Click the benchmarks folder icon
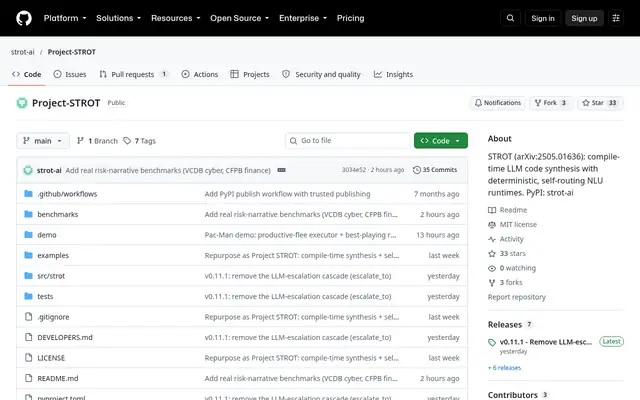 28,214
